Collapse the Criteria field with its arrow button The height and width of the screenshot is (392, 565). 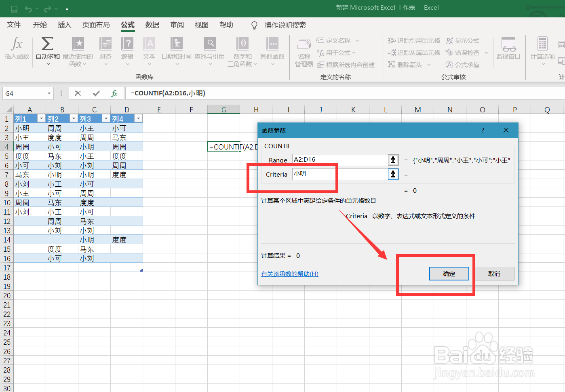coord(393,174)
